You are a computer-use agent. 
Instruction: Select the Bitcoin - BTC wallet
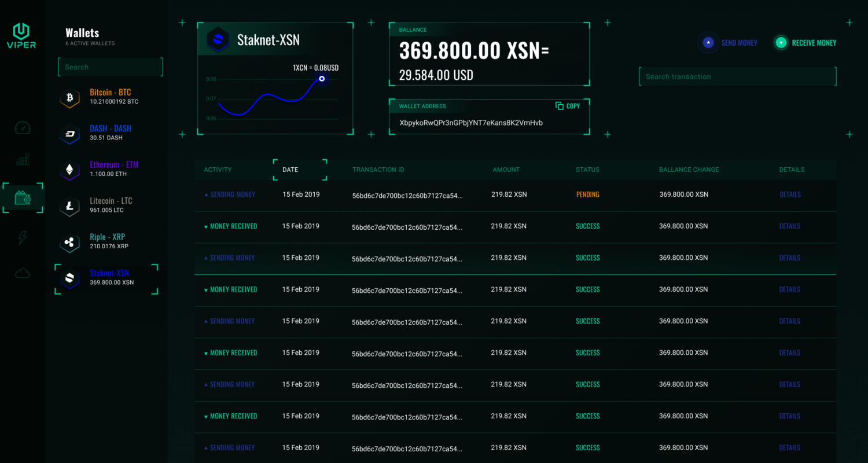coord(107,97)
